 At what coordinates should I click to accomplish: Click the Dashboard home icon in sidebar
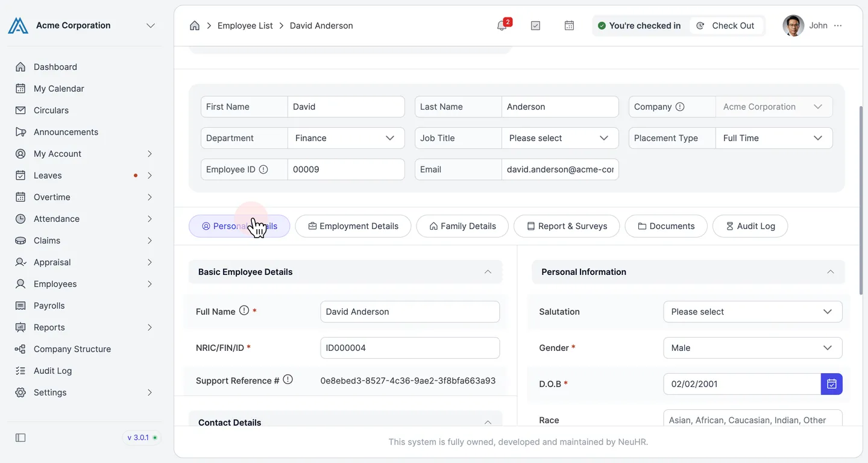pyautogui.click(x=20, y=67)
